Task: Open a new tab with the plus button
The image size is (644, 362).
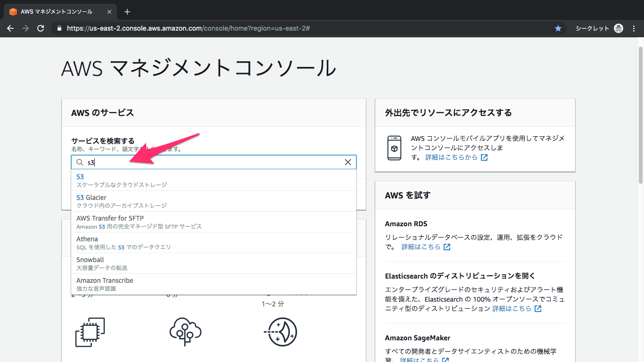Action: click(x=127, y=12)
